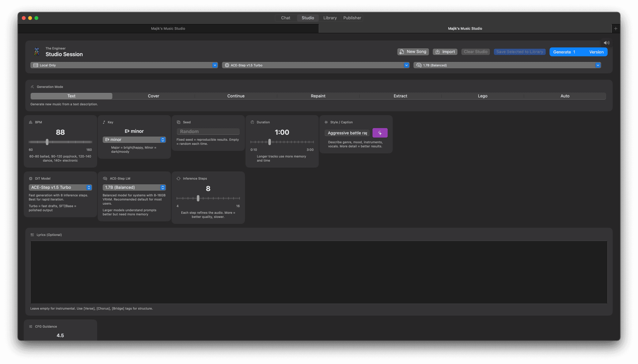
Task: Open the DiT Model ACE-Step v1.5 Turbo dropdown
Action: click(60, 187)
